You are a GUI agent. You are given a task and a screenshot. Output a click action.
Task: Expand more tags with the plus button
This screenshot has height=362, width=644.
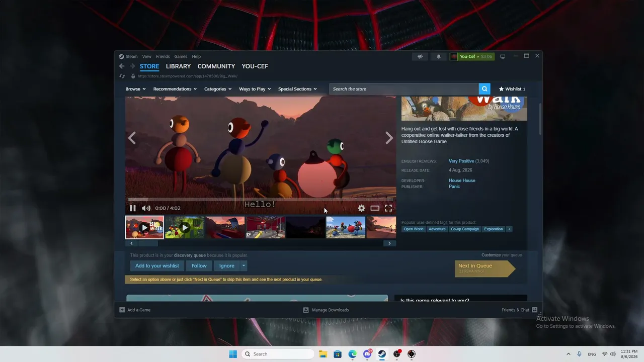509,229
